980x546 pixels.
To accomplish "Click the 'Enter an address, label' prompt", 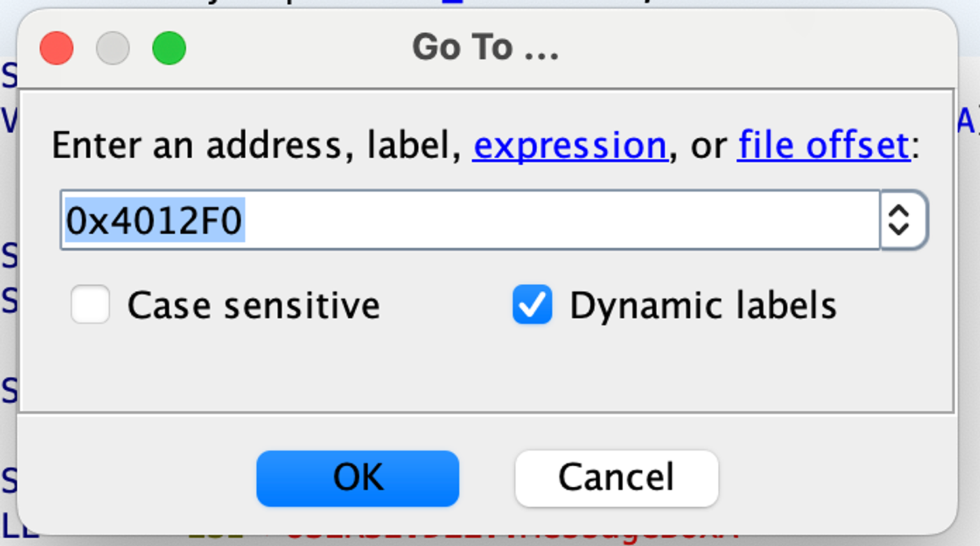I will (x=255, y=145).
